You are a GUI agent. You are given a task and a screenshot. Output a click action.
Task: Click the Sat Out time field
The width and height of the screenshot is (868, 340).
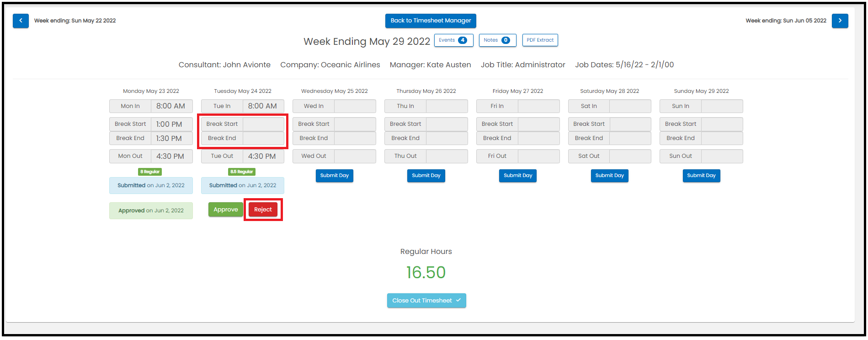pos(630,156)
